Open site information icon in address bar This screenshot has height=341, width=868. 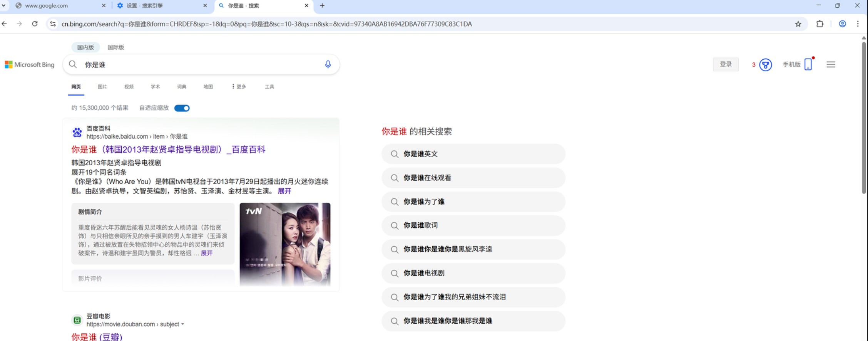[53, 24]
